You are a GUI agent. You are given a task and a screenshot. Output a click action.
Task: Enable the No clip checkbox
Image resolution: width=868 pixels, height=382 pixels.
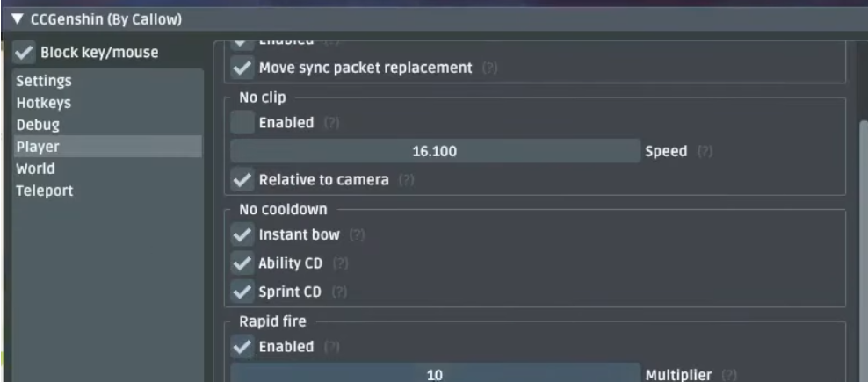[x=242, y=123]
